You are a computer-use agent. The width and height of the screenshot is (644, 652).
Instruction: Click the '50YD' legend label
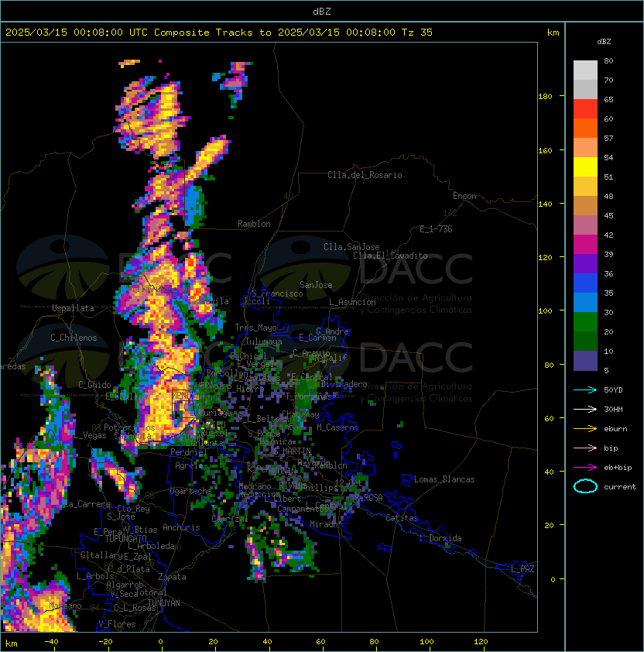(x=613, y=389)
